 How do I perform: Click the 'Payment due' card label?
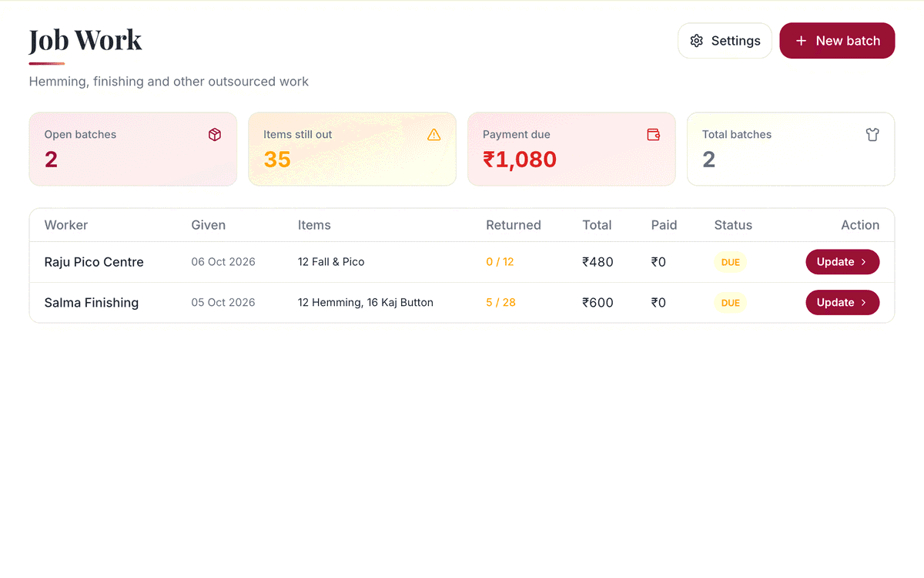517,134
